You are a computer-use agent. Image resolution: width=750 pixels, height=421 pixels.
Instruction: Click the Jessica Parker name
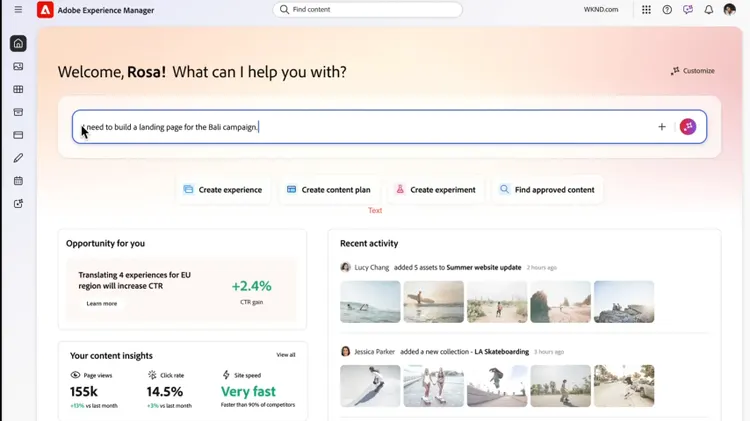tap(375, 352)
